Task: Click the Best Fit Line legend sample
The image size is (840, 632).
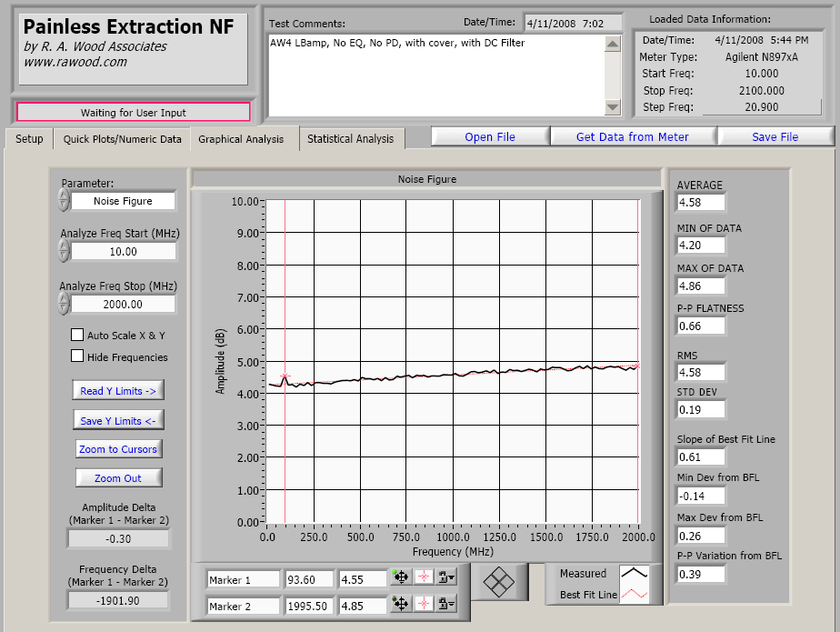Action: pyautogui.click(x=635, y=594)
